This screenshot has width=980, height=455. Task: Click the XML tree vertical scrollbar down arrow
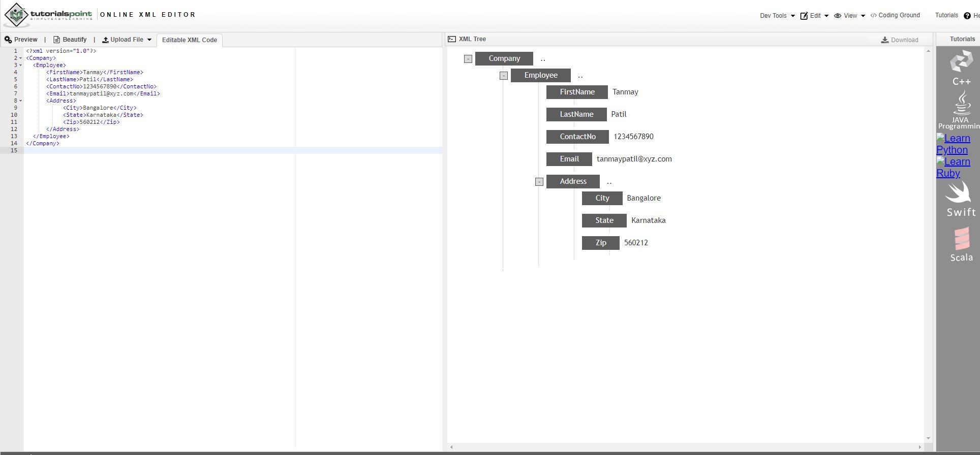pos(928,438)
